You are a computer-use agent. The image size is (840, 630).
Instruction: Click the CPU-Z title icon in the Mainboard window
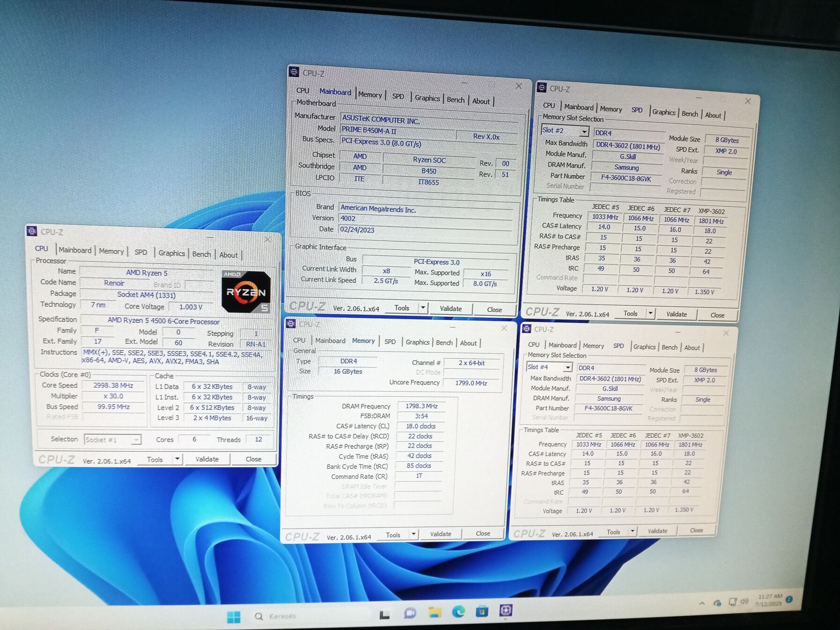click(x=294, y=72)
